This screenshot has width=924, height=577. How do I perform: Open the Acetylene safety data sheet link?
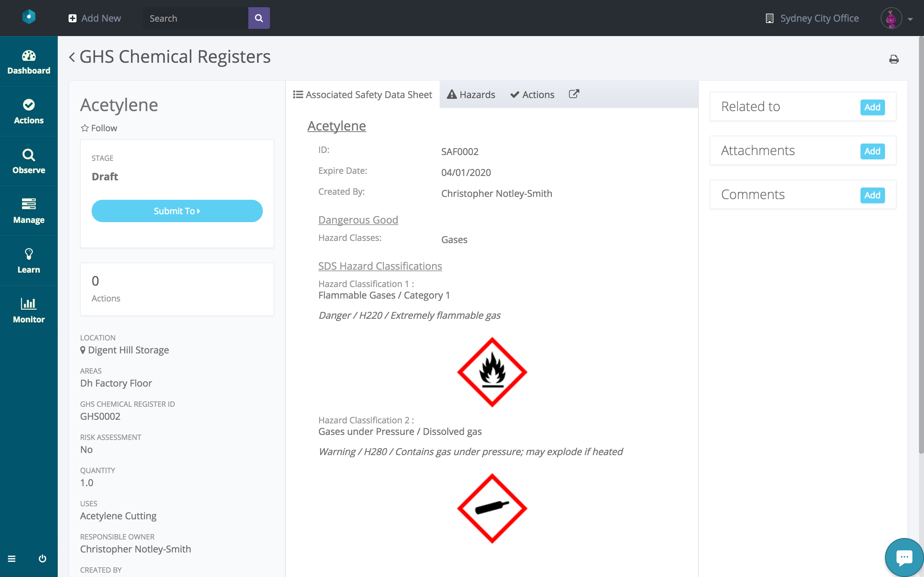tap(336, 126)
